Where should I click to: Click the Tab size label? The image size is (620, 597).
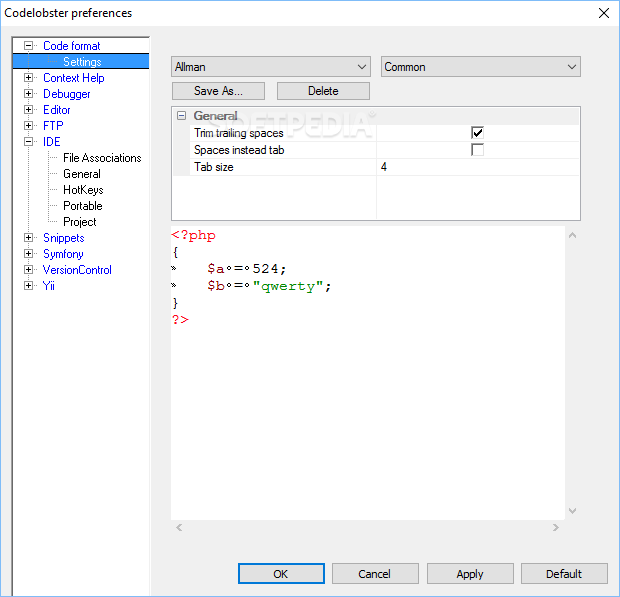[x=214, y=167]
